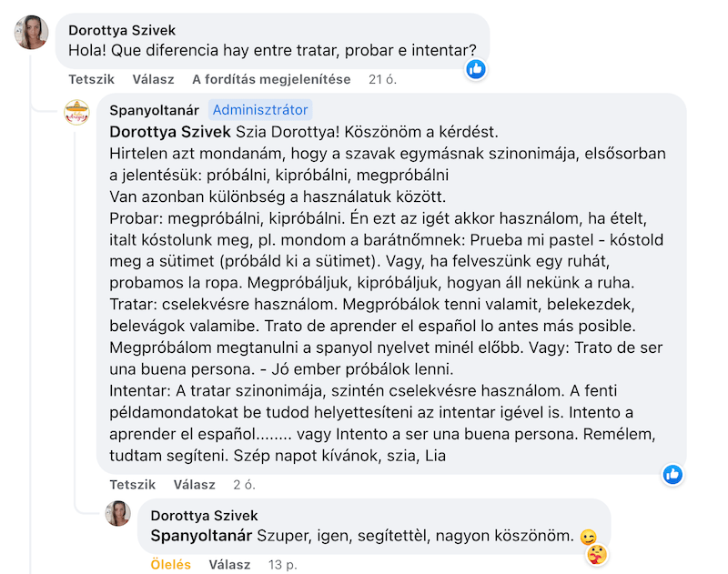This screenshot has width=728, height=574.
Task: Click bold Spanyoltanár mention in last comment
Action: pyautogui.click(x=201, y=536)
